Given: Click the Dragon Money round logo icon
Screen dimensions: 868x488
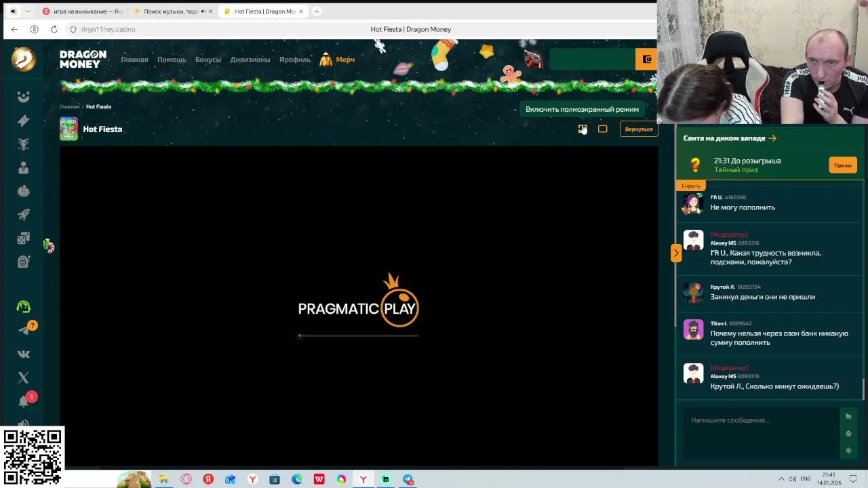Looking at the screenshot, I should [24, 59].
